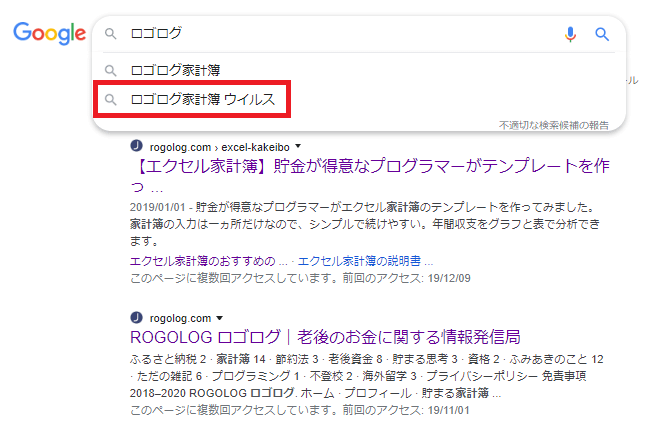Select the suggestion ロゴログ家計簿 ウイルス
Image resolution: width=655 pixels, height=442 pixels.
click(203, 99)
